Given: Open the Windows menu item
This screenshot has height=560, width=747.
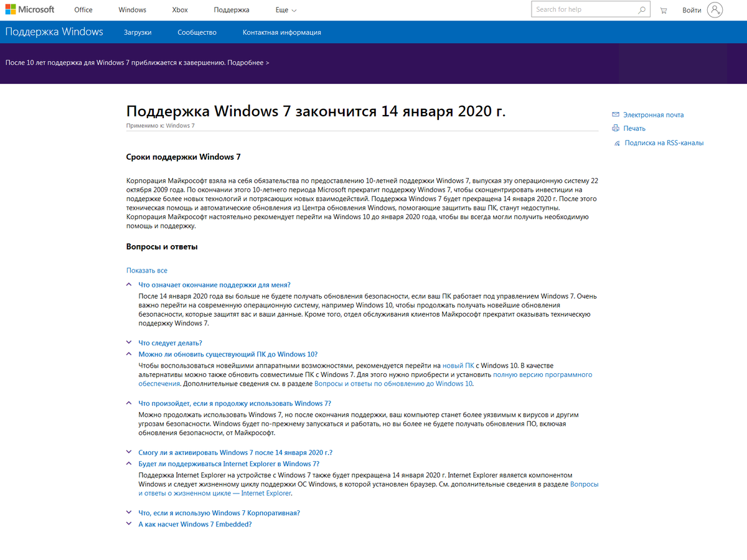Looking at the screenshot, I should click(132, 10).
